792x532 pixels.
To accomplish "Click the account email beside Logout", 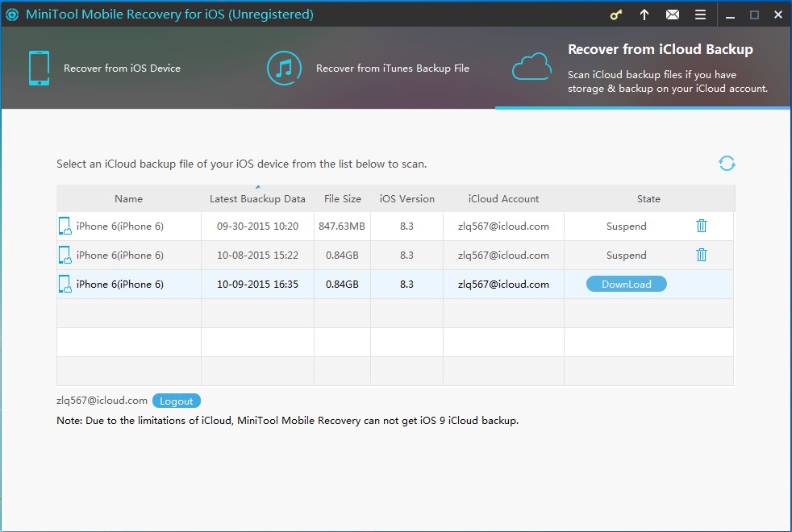I will pos(102,401).
